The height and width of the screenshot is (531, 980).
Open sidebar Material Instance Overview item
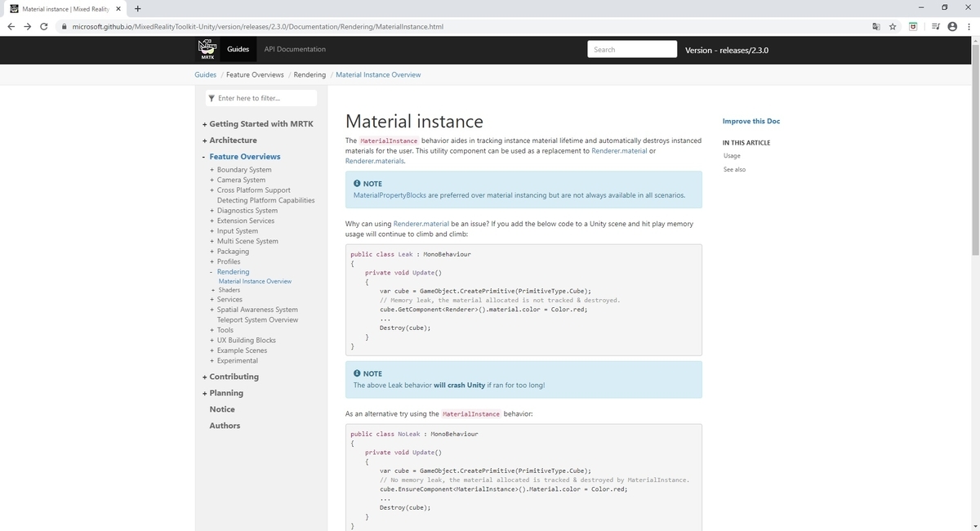(255, 281)
